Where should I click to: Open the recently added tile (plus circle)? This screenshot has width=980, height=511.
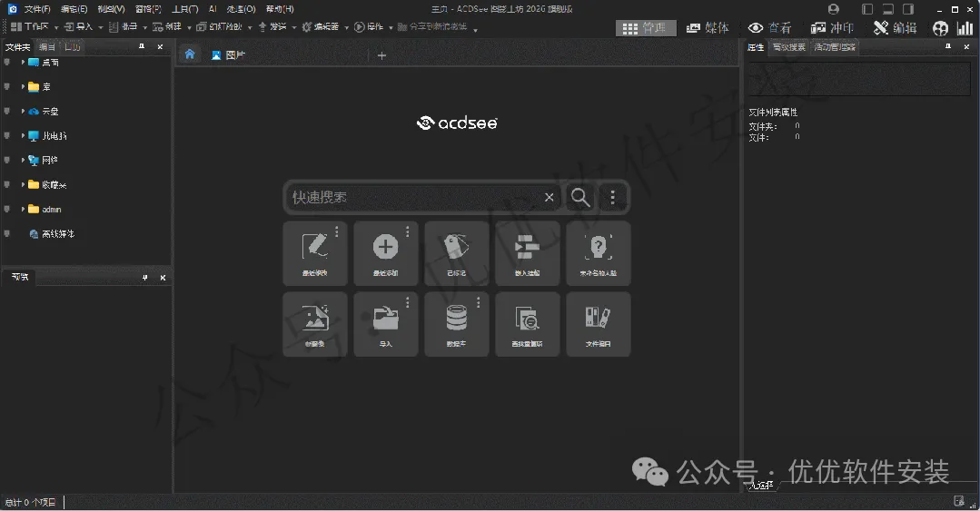click(x=386, y=253)
